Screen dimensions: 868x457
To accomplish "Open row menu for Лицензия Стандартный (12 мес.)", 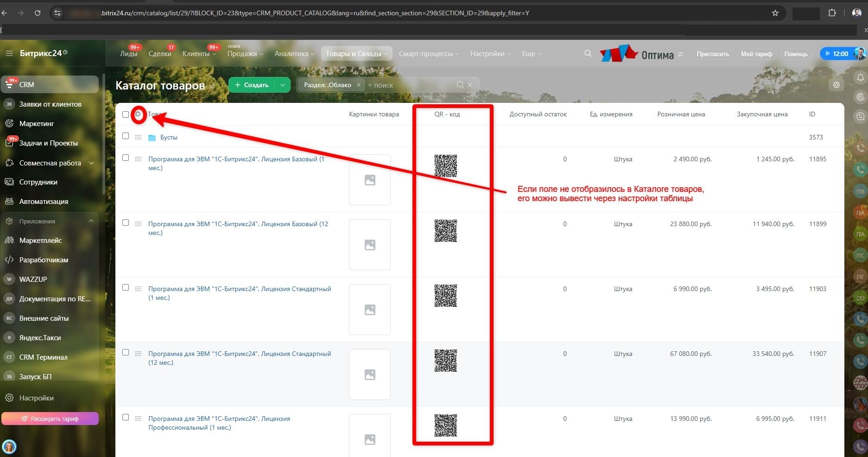I will click(x=138, y=354).
